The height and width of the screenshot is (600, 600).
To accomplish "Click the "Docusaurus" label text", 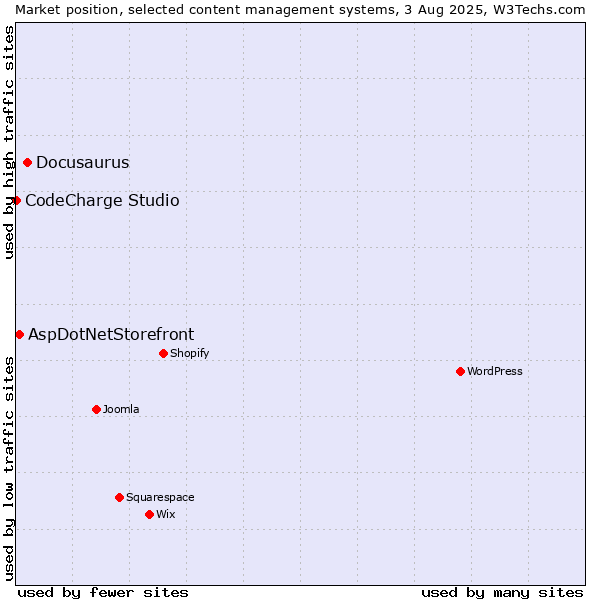I will (x=83, y=163).
